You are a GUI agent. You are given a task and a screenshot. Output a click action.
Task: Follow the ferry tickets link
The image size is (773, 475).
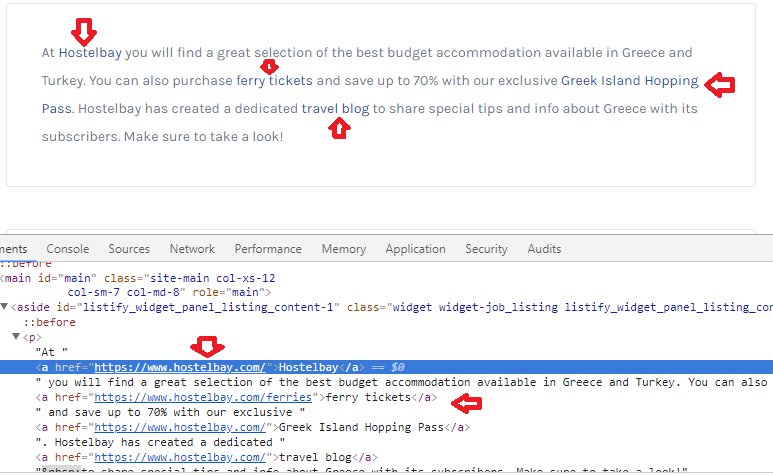[274, 81]
